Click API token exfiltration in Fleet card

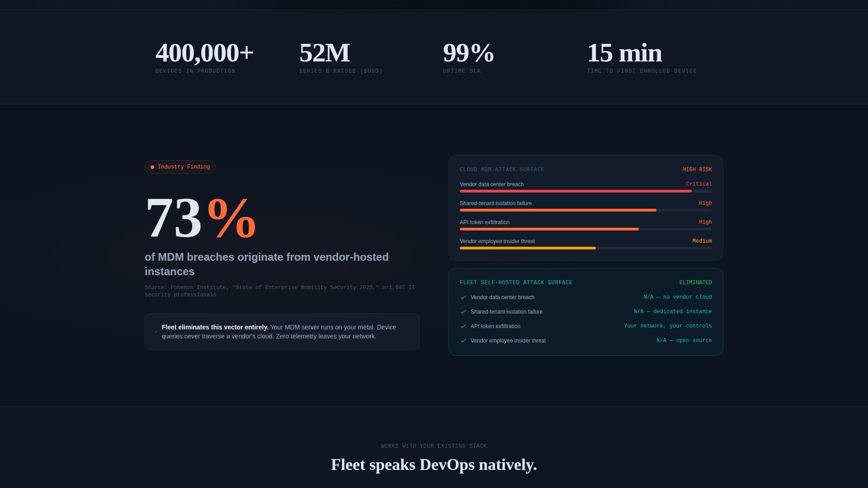(x=495, y=326)
